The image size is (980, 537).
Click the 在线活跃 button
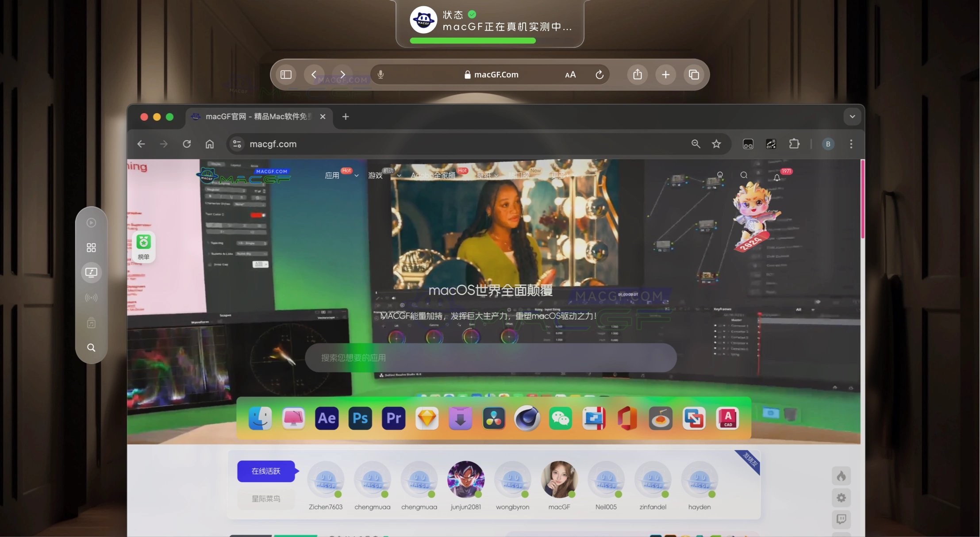tap(266, 471)
